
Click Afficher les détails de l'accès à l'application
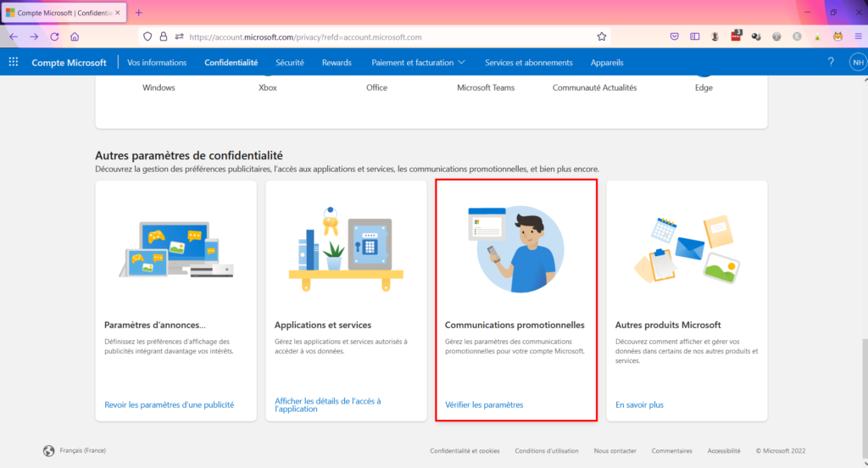click(x=328, y=405)
